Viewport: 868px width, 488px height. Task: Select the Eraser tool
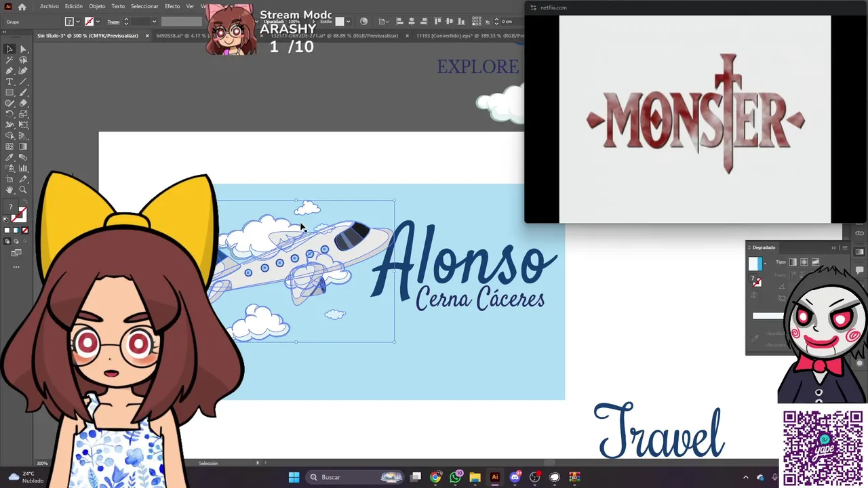tap(23, 103)
